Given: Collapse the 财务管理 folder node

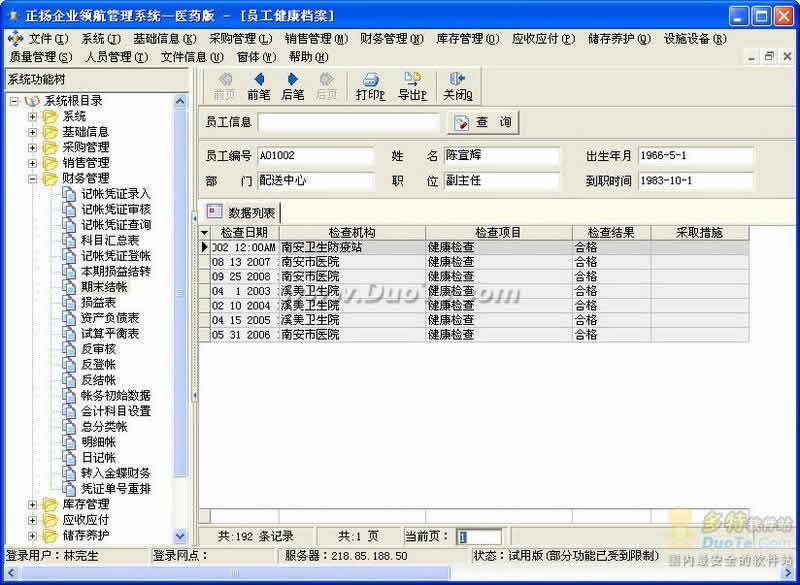Looking at the screenshot, I should click(x=33, y=179).
